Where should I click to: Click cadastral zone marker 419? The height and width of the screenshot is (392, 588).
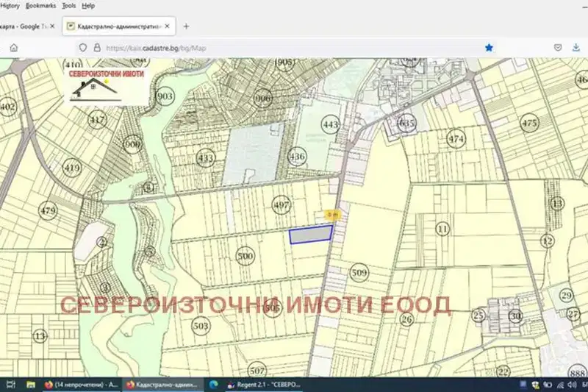71,168
